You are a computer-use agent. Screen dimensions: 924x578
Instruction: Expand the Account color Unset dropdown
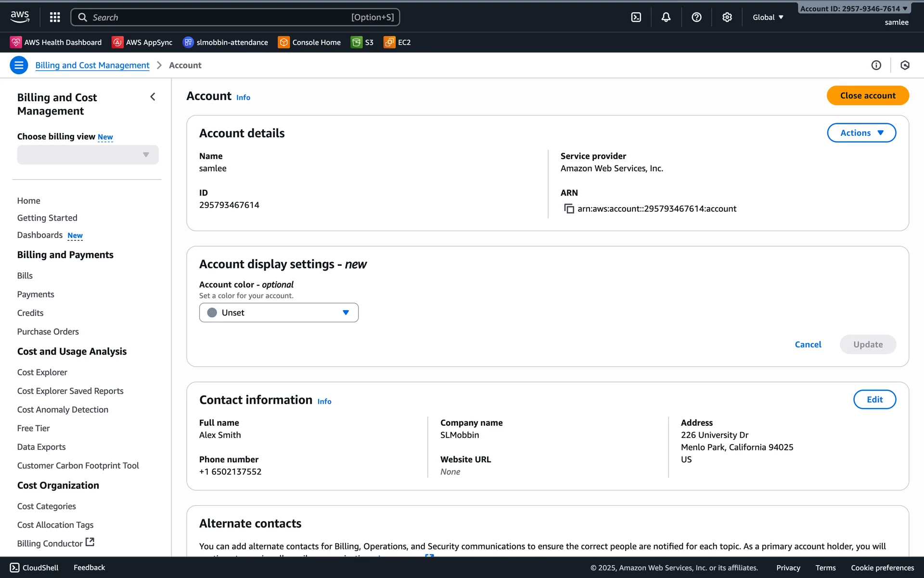pos(279,313)
